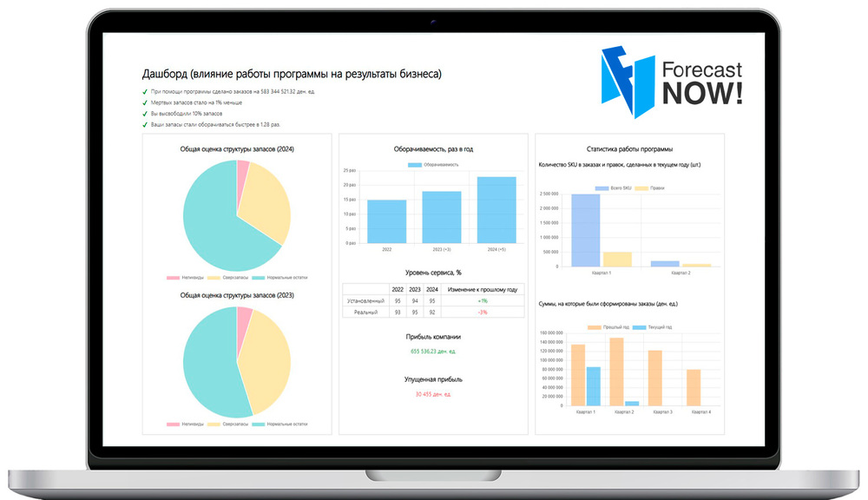868x500 pixels.
Task: Click the checkmark beside the 1.28 раз line
Action: (x=145, y=125)
